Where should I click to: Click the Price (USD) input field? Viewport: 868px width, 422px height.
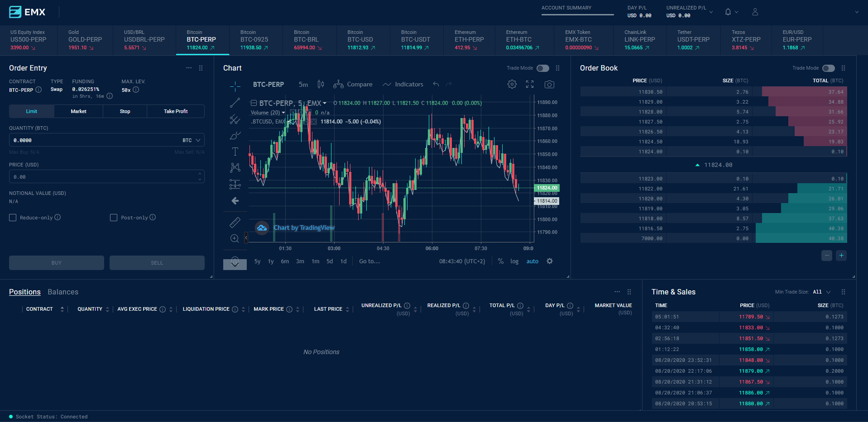[107, 176]
